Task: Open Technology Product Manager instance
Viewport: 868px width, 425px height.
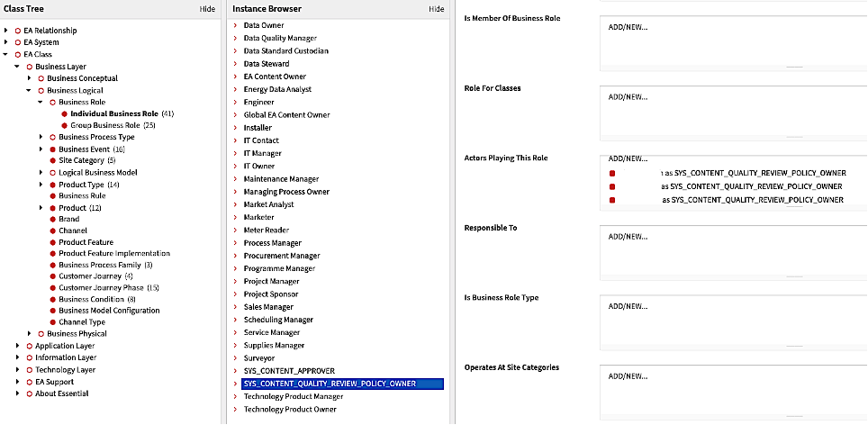Action: [x=294, y=396]
